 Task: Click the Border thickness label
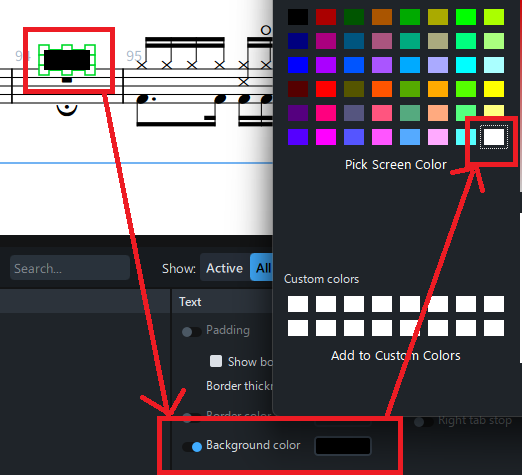click(x=239, y=386)
